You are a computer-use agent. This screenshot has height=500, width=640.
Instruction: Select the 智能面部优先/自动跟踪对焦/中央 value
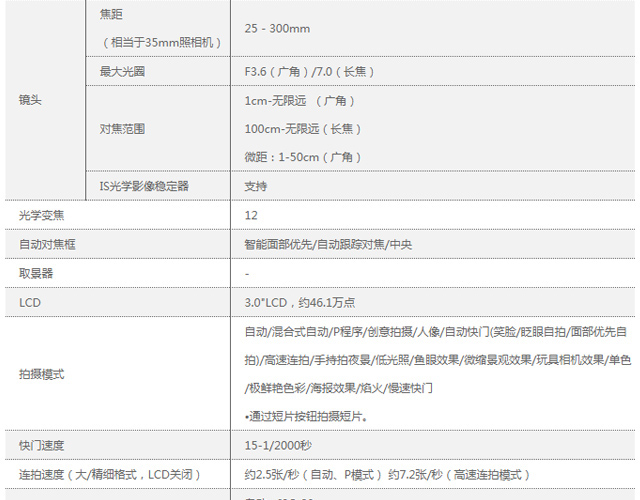pyautogui.click(x=327, y=244)
